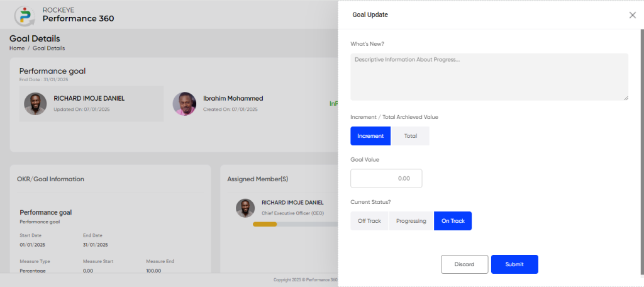The width and height of the screenshot is (644, 287).
Task: Close the Goal Update panel
Action: 633,15
